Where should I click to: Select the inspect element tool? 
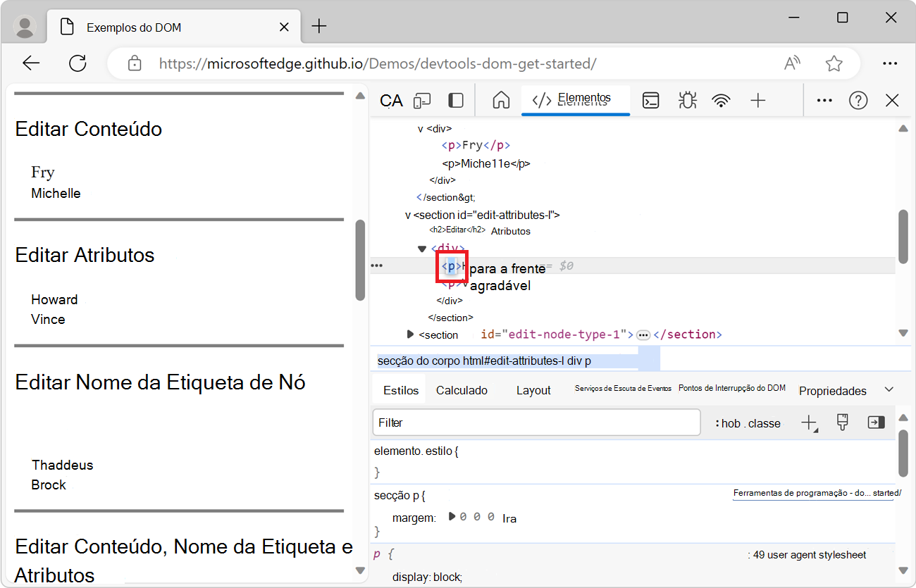[x=390, y=100]
